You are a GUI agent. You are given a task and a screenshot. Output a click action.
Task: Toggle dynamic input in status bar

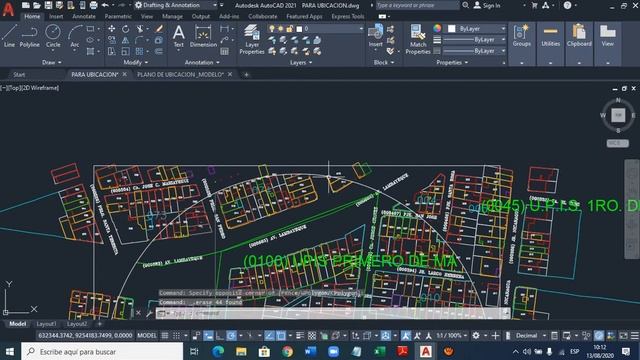208,336
